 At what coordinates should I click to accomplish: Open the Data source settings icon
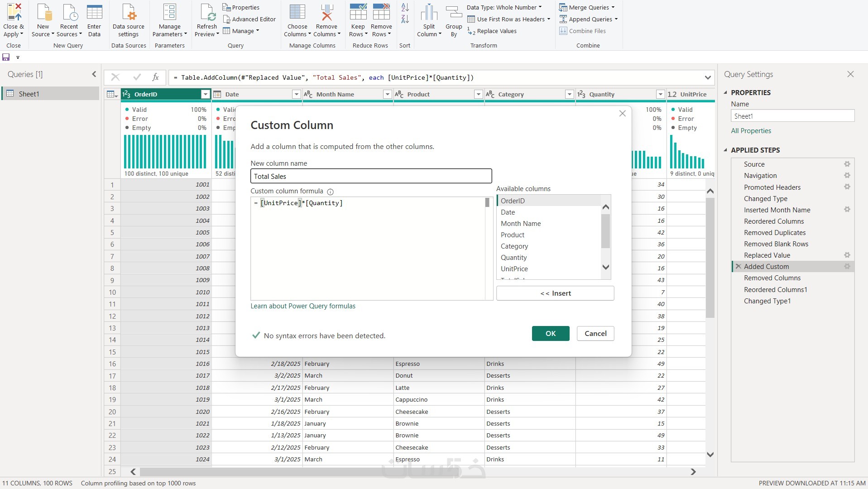coord(129,13)
